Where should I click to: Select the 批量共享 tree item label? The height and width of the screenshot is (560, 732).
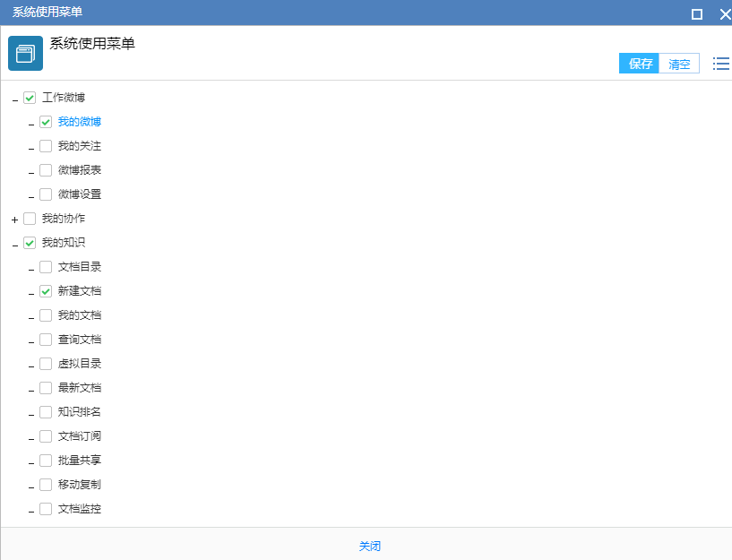tap(80, 461)
